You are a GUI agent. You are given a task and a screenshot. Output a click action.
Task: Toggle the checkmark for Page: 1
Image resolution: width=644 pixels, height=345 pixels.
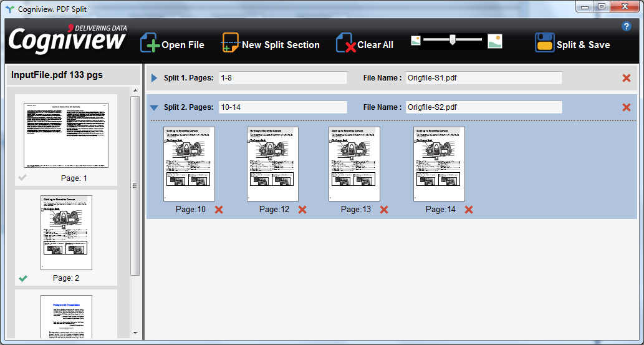tap(23, 178)
